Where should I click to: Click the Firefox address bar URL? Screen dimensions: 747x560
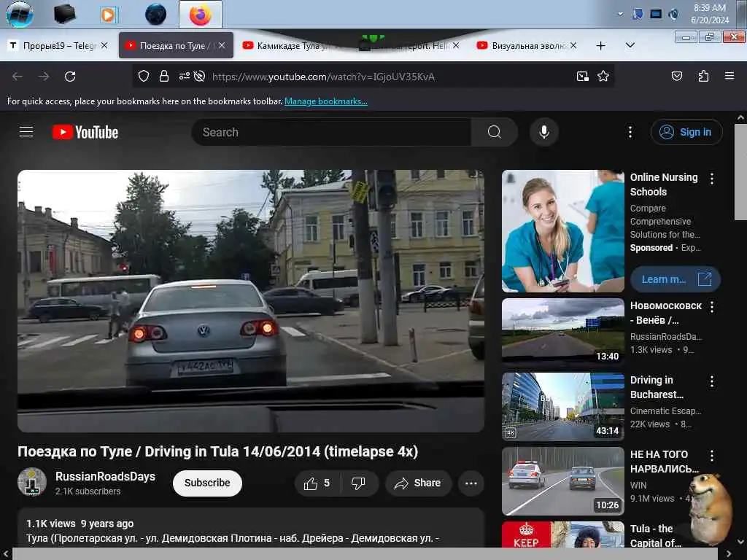coord(323,77)
